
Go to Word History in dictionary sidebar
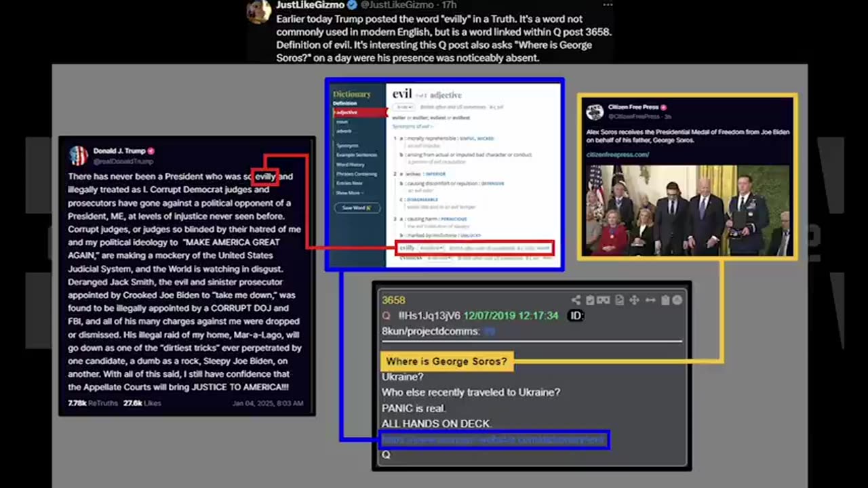point(350,165)
